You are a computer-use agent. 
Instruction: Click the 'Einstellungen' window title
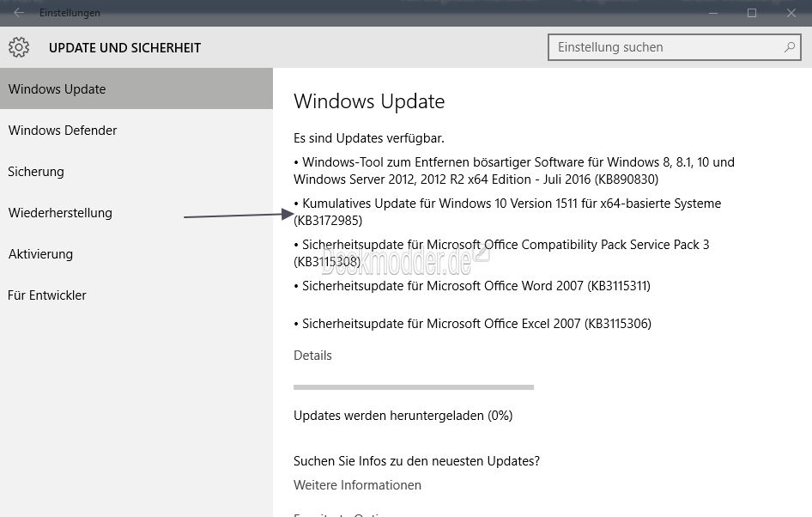pyautogui.click(x=70, y=13)
